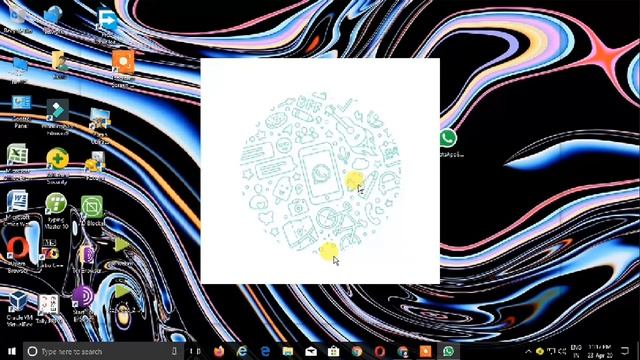Open Internet Explorer from the taskbar
The width and height of the screenshot is (640, 360).
[242, 351]
